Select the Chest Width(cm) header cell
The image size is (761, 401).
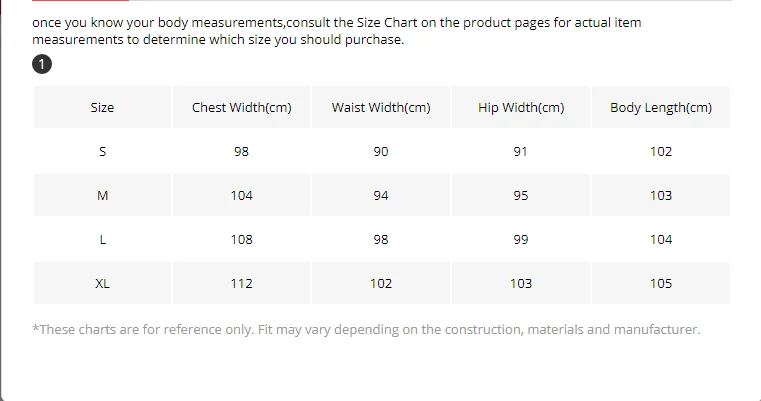click(241, 107)
